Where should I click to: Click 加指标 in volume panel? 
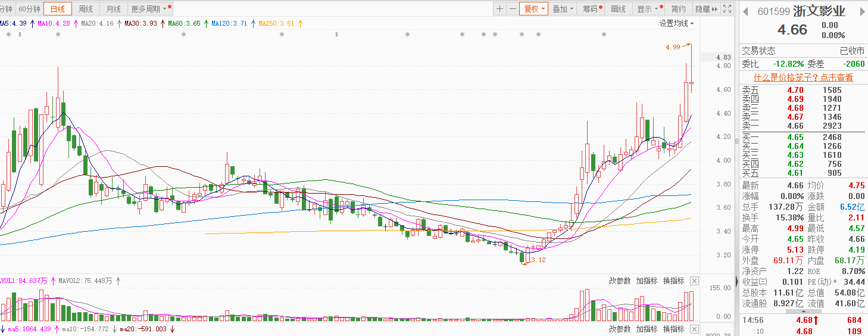click(647, 281)
